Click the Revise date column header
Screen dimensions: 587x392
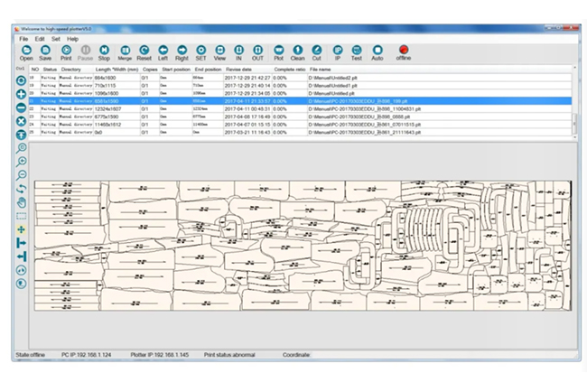pos(239,69)
